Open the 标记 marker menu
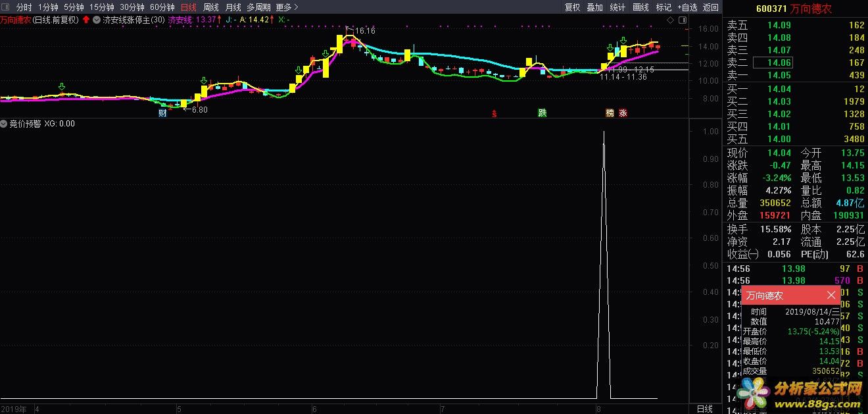Image resolution: width=868 pixels, height=414 pixels. coord(663,7)
